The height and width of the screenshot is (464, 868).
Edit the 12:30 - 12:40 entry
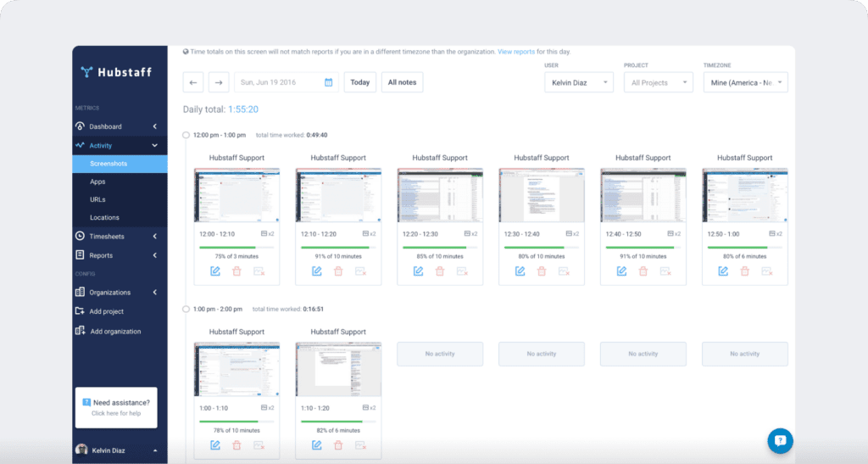[x=520, y=271]
